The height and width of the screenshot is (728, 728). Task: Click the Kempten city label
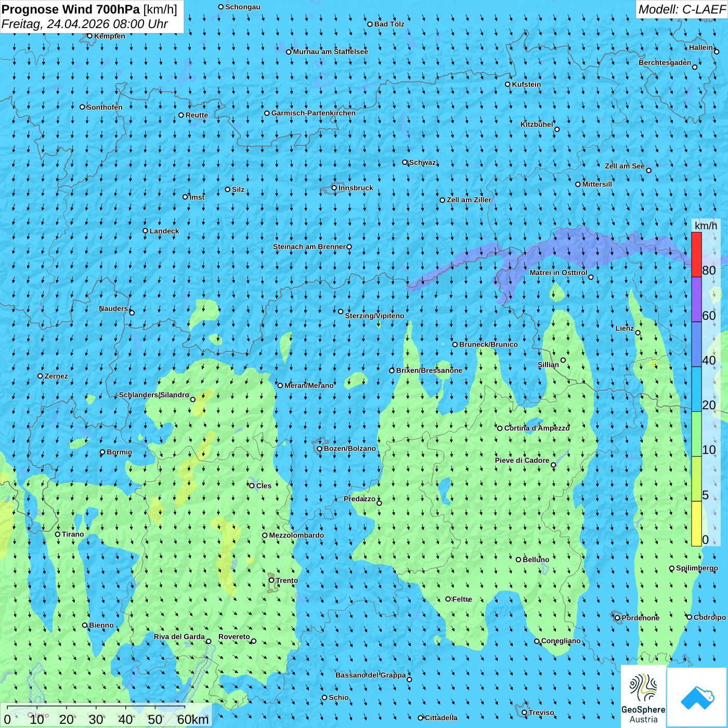click(110, 36)
